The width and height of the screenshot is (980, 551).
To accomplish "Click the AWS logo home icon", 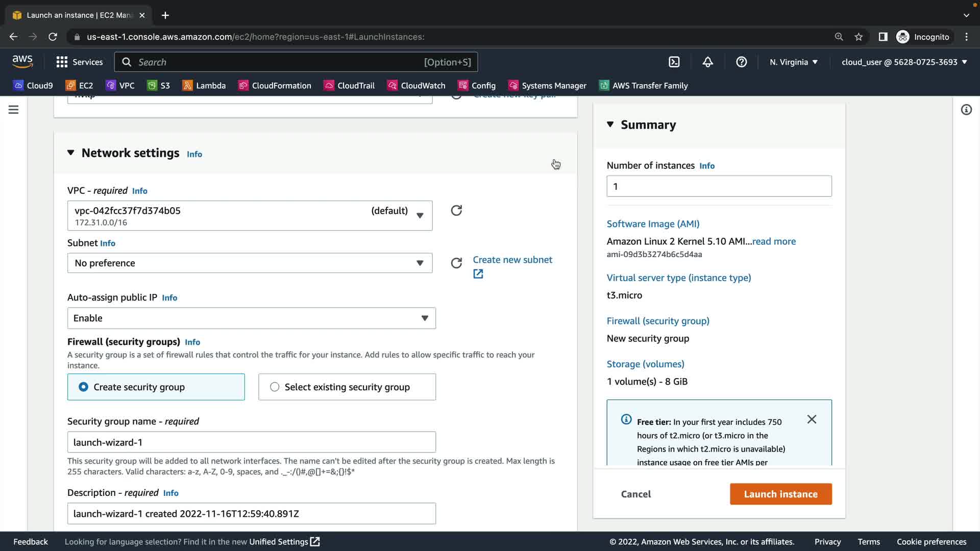I will point(22,62).
